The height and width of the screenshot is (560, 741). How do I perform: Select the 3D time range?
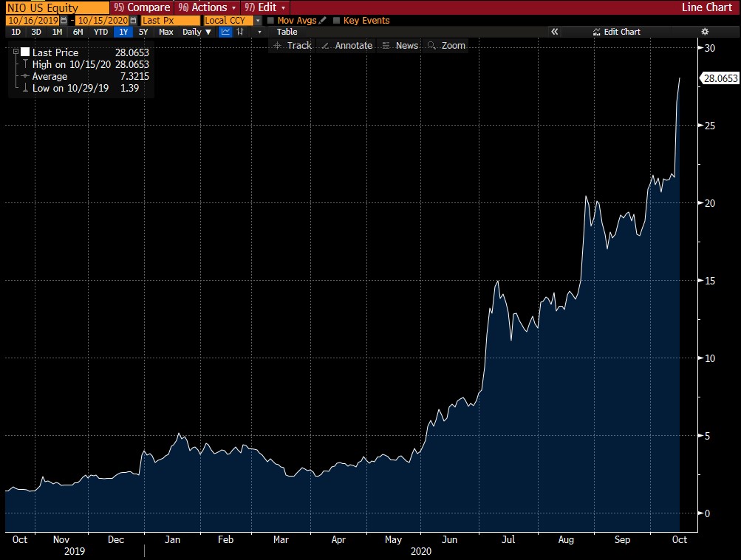(36, 32)
